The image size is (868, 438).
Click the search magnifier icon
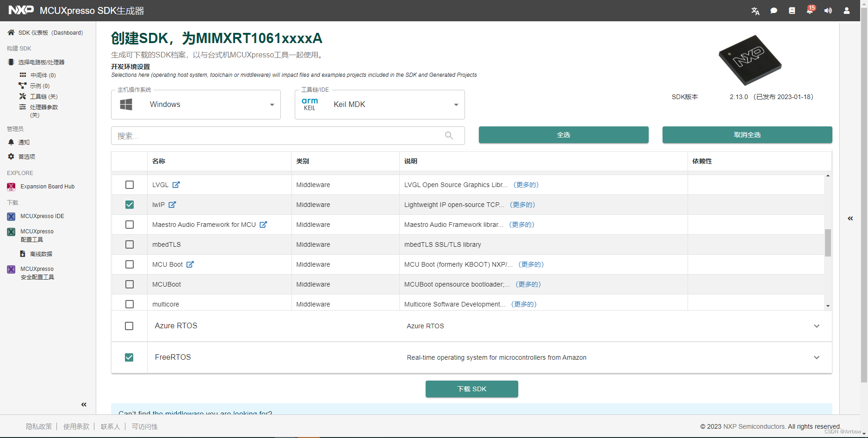(449, 135)
